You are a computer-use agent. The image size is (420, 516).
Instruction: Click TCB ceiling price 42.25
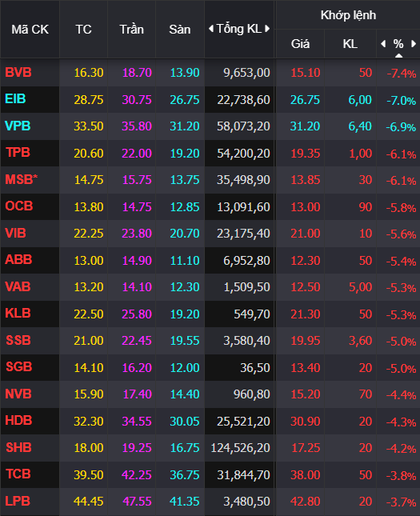(x=137, y=475)
